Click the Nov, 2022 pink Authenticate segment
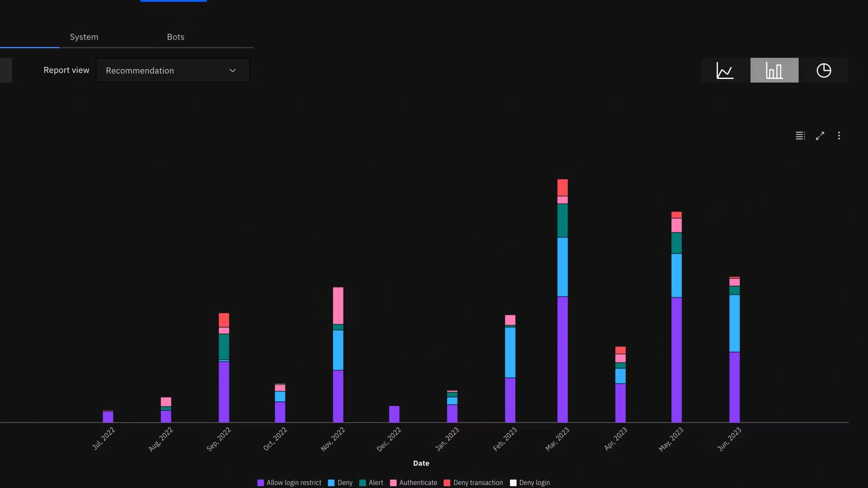 coord(338,306)
